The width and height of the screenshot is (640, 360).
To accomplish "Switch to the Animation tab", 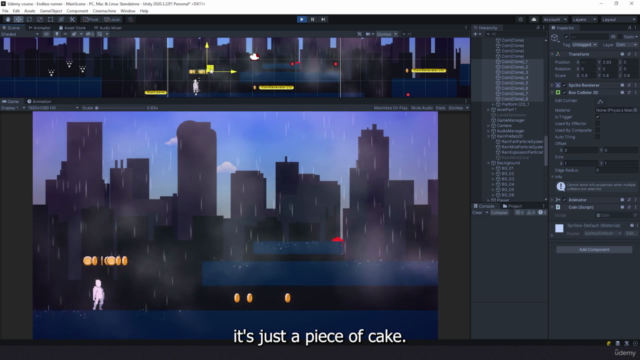I will point(39,101).
